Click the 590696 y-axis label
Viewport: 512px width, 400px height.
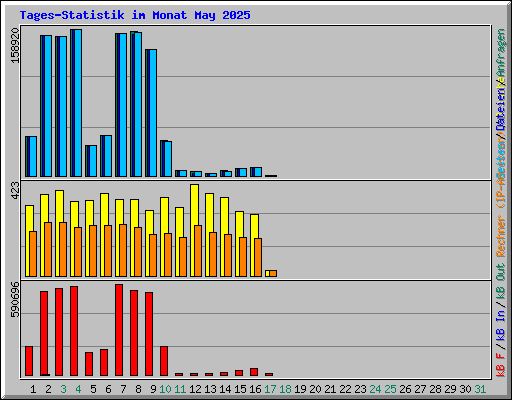point(15,299)
